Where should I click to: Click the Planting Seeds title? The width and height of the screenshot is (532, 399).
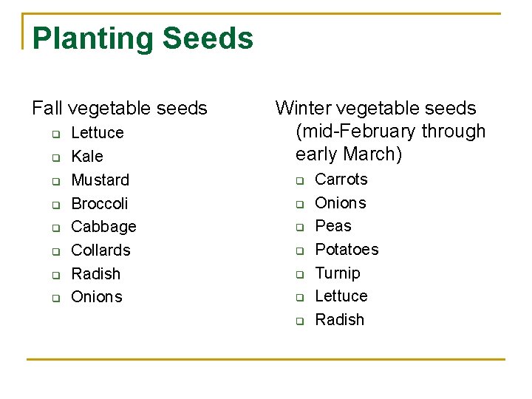point(143,38)
